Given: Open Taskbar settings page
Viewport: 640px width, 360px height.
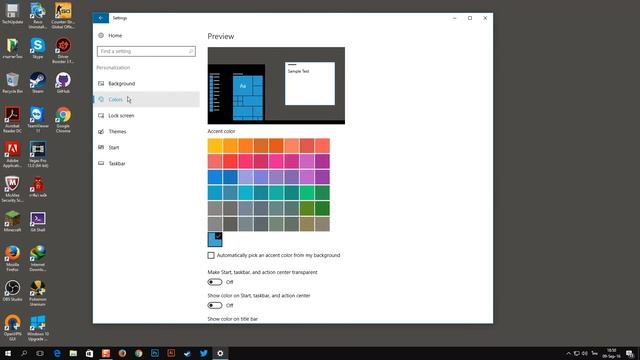Looking at the screenshot, I should [147, 163].
